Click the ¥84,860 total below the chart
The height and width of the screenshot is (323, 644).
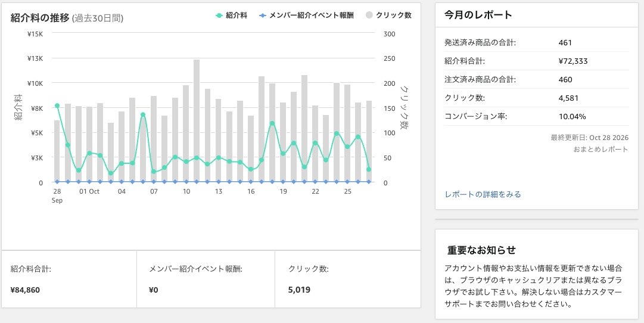pos(25,290)
